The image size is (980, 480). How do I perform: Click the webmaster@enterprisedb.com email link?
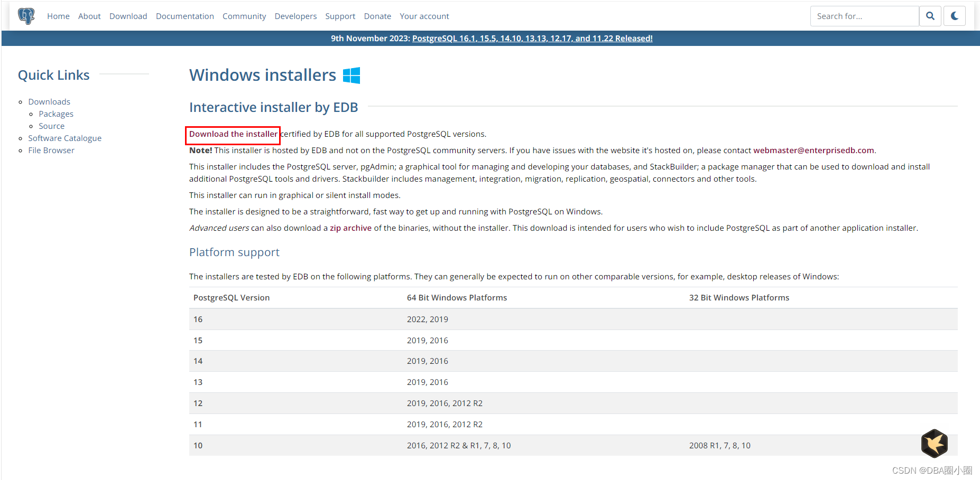(x=813, y=150)
